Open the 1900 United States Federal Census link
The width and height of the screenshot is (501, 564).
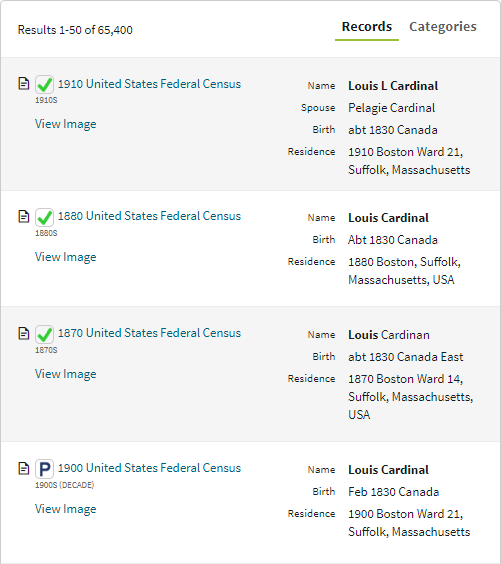(149, 468)
